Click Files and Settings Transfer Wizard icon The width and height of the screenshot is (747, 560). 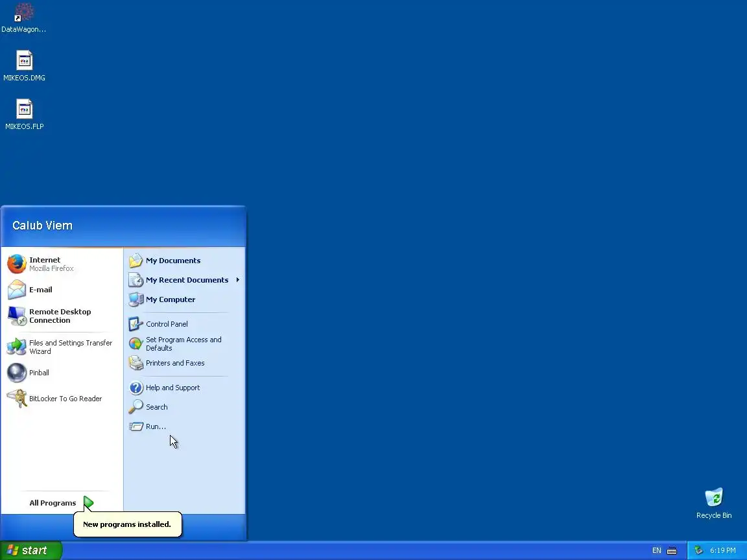point(17,347)
